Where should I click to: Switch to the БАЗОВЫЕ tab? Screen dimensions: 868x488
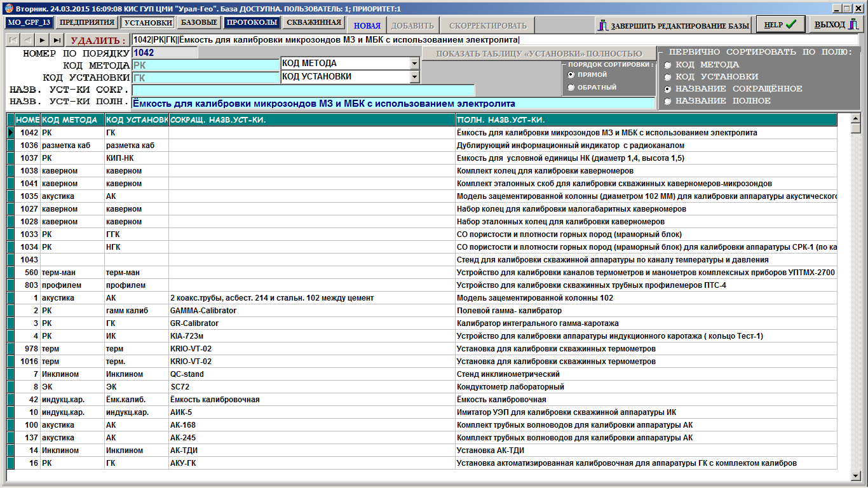[x=199, y=23]
